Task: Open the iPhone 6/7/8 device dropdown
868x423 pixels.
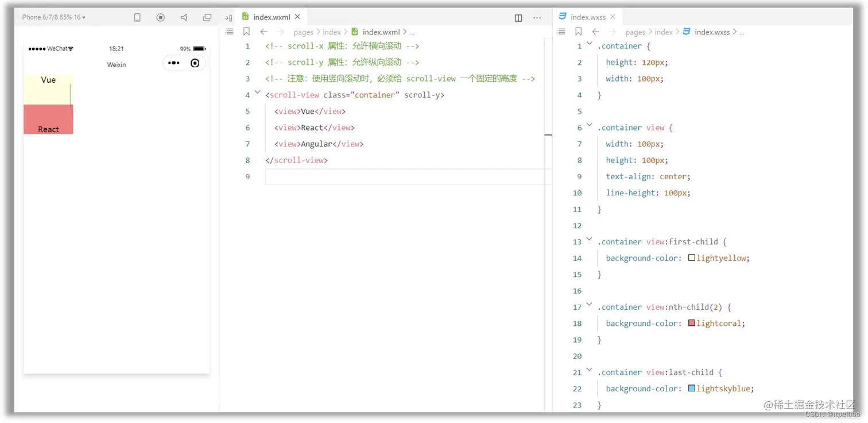Action: click(53, 17)
